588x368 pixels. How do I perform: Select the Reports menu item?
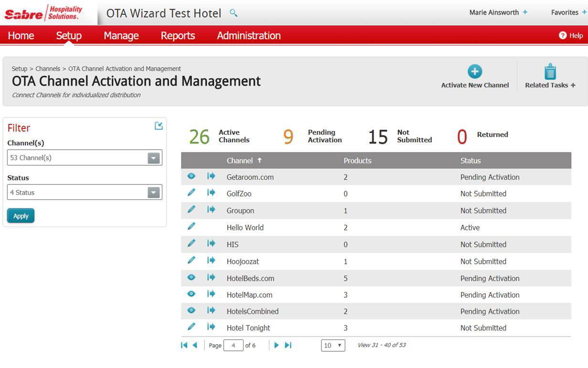coord(178,36)
